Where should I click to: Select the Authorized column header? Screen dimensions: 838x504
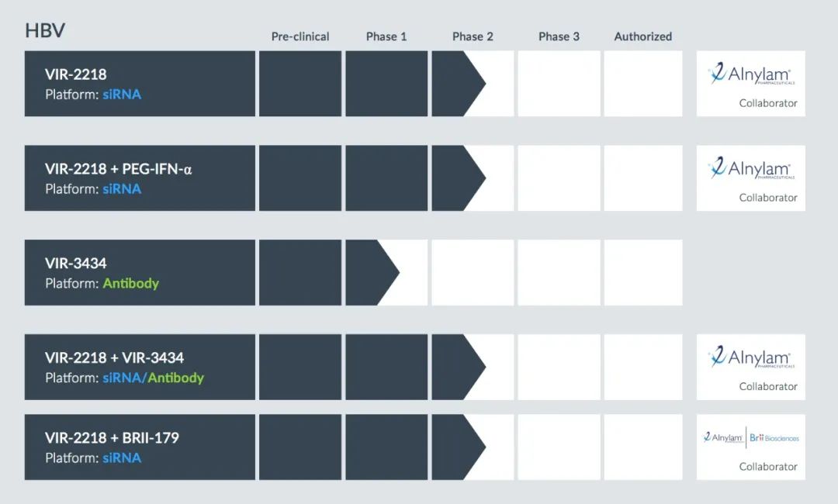pyautogui.click(x=643, y=36)
